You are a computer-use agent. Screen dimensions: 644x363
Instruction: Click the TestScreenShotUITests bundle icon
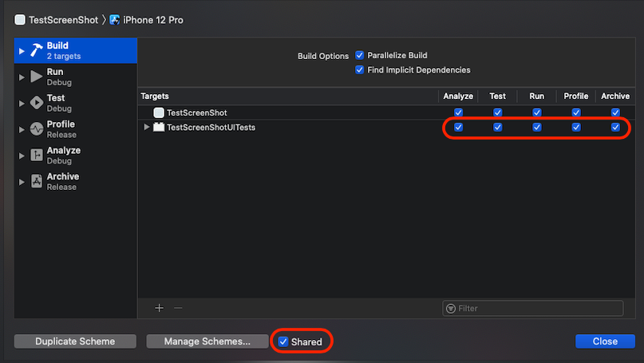tap(159, 128)
